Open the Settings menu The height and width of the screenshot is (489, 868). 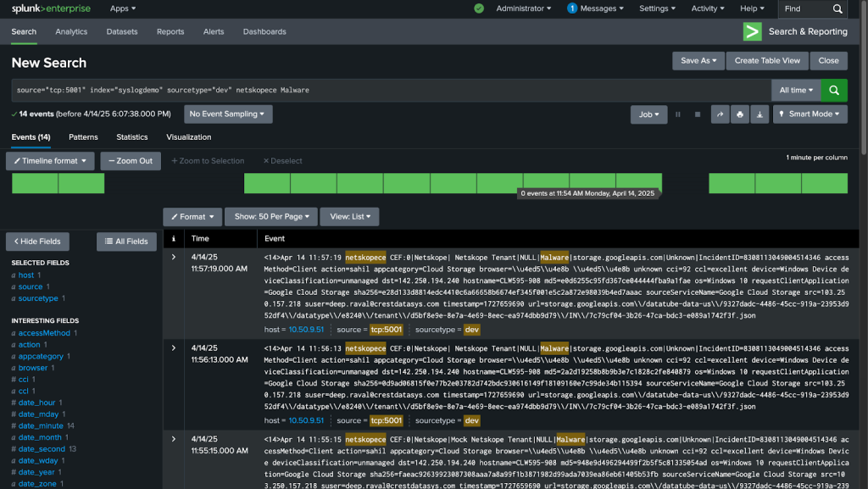[657, 8]
